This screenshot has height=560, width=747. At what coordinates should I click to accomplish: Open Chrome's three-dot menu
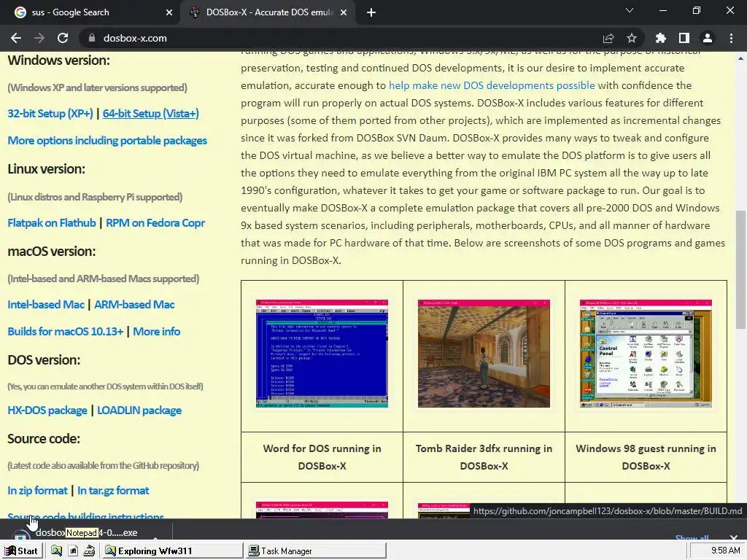(x=731, y=38)
